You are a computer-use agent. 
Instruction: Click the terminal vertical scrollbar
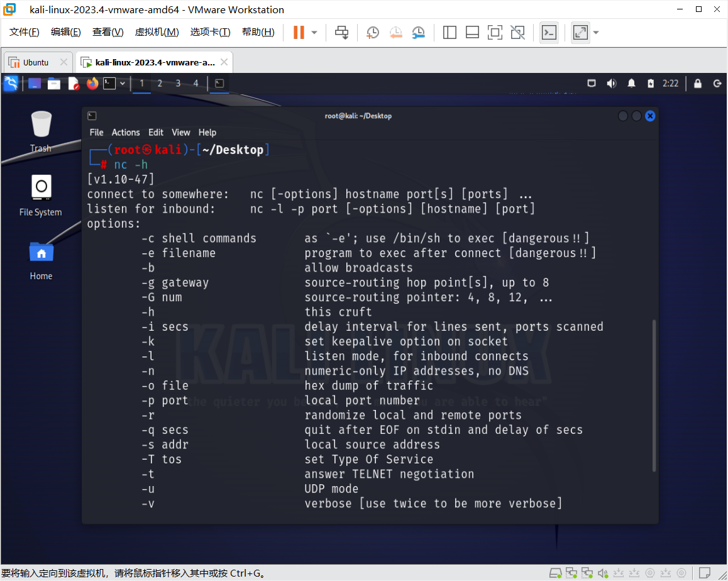click(654, 396)
